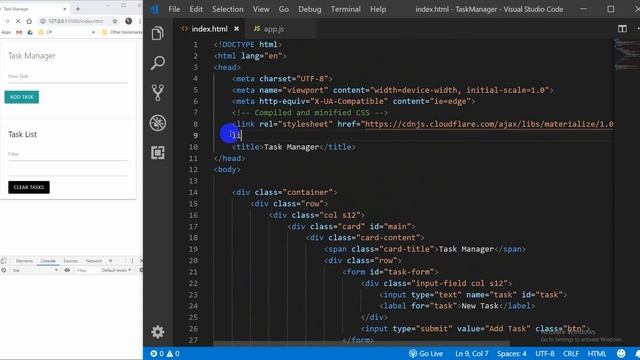Open the Extensions view in activity bar

[x=158, y=153]
